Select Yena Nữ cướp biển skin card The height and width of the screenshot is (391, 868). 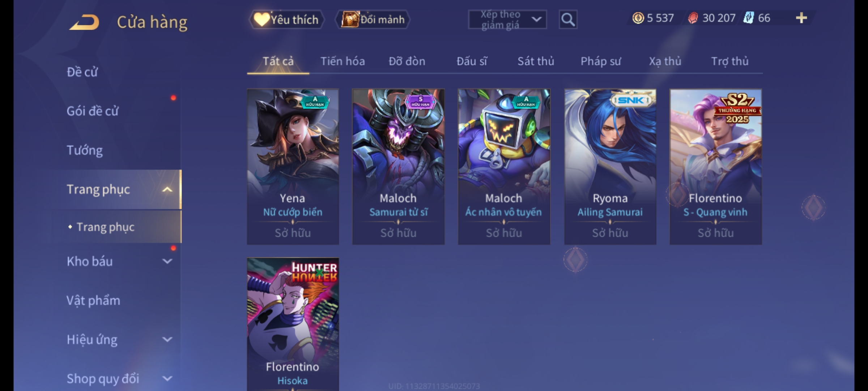(293, 167)
